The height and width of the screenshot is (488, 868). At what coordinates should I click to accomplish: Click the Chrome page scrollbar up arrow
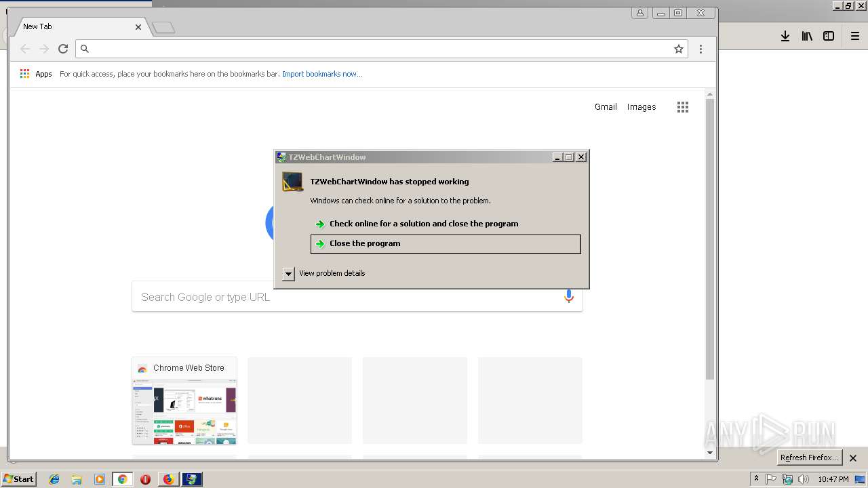click(710, 94)
